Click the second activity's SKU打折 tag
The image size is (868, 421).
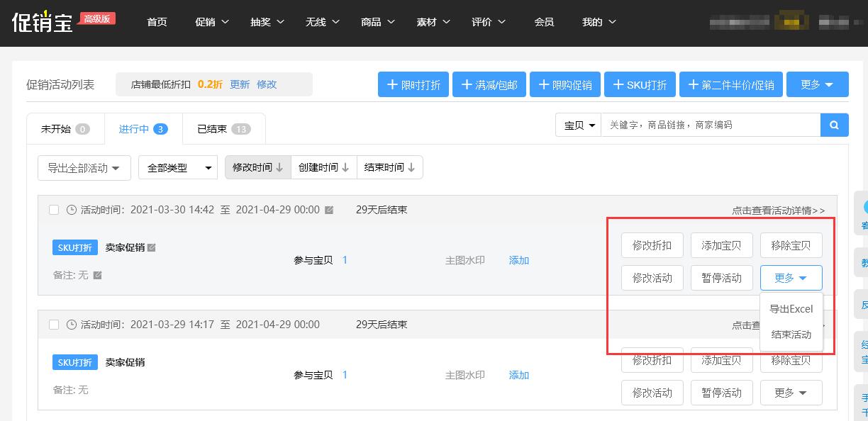[x=75, y=362]
